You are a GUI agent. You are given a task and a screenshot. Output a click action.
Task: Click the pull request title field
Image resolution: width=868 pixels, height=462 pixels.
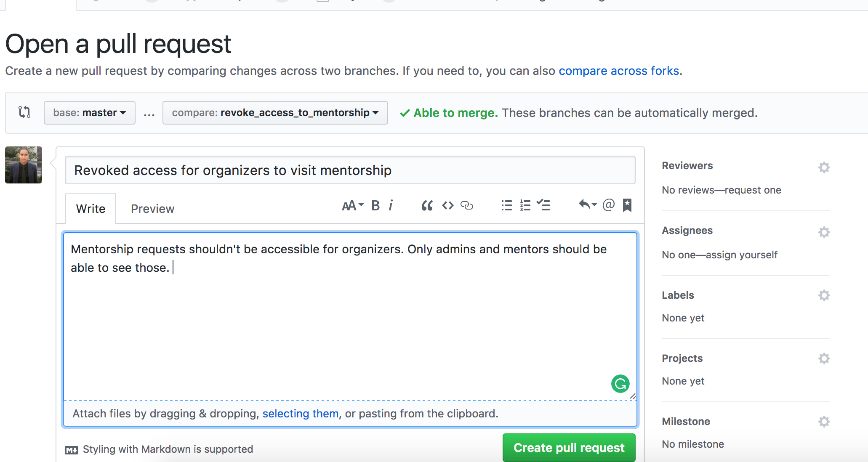(350, 170)
